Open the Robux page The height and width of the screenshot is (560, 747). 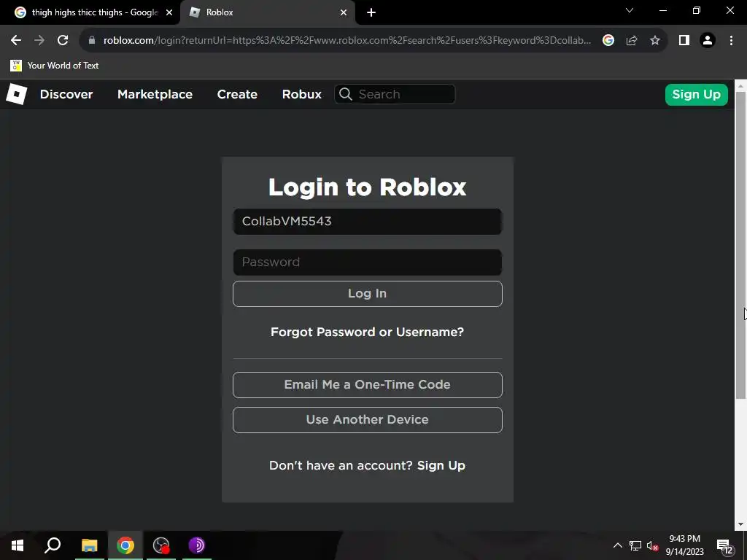(x=301, y=94)
